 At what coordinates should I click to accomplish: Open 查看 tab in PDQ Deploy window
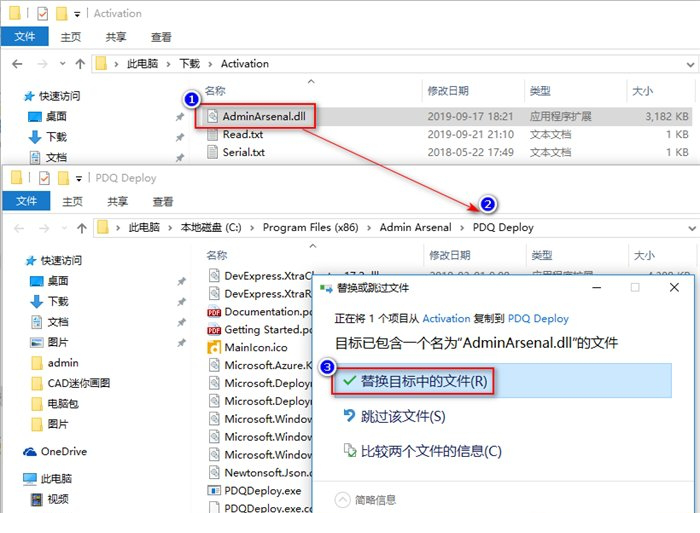coord(163,202)
